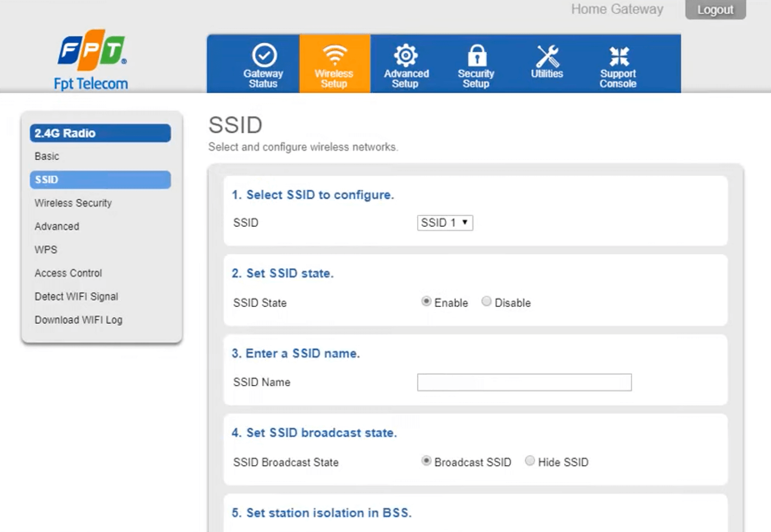The image size is (771, 532).
Task: Choose the Broadcast SSID radio option
Action: point(426,461)
